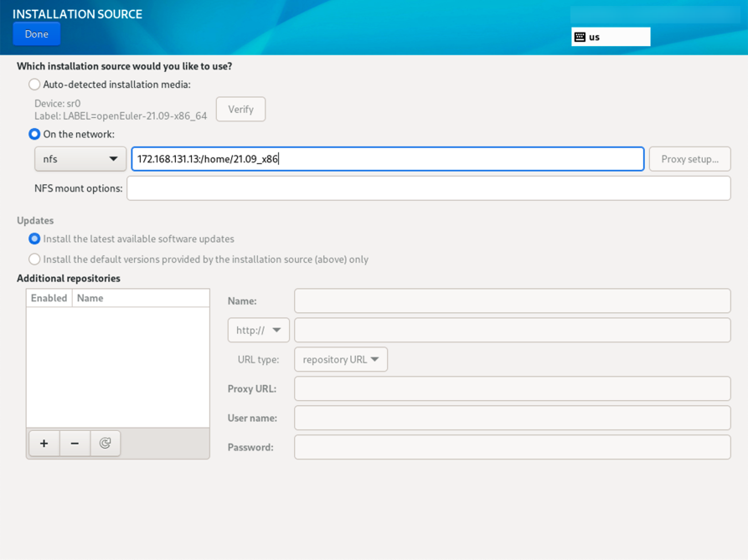Screen dimensions: 748x560
Task: Click the remove repository minus icon
Action: pos(75,444)
